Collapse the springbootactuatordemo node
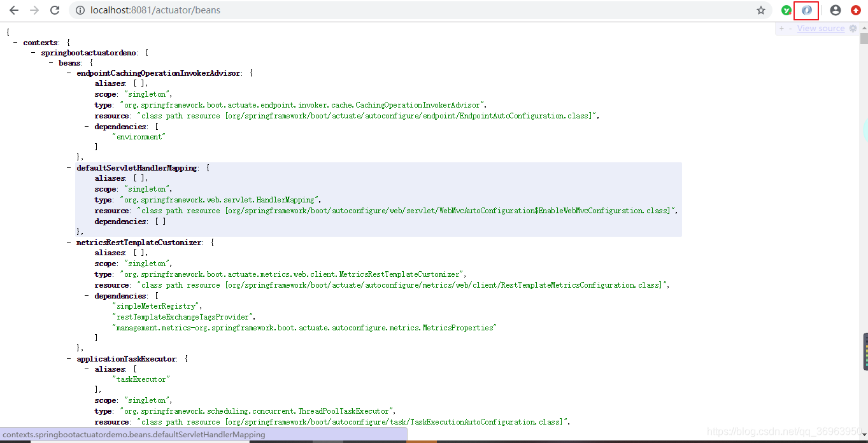 tap(34, 53)
